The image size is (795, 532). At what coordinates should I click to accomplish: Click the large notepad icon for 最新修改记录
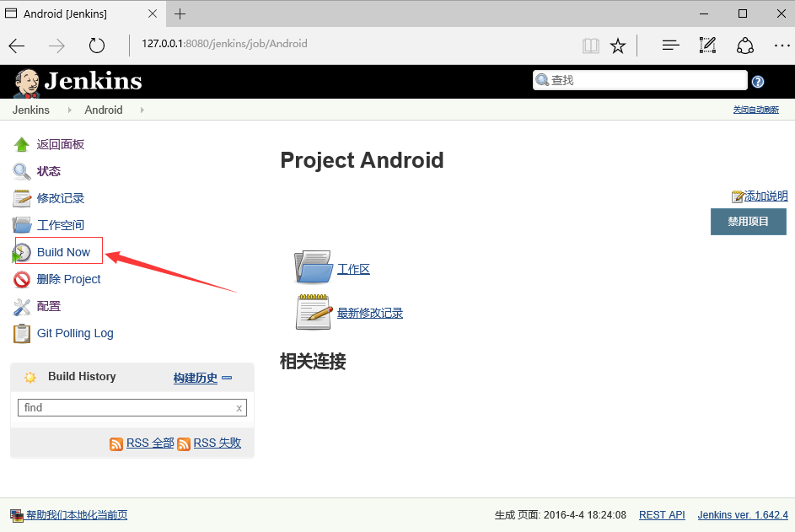(x=314, y=312)
